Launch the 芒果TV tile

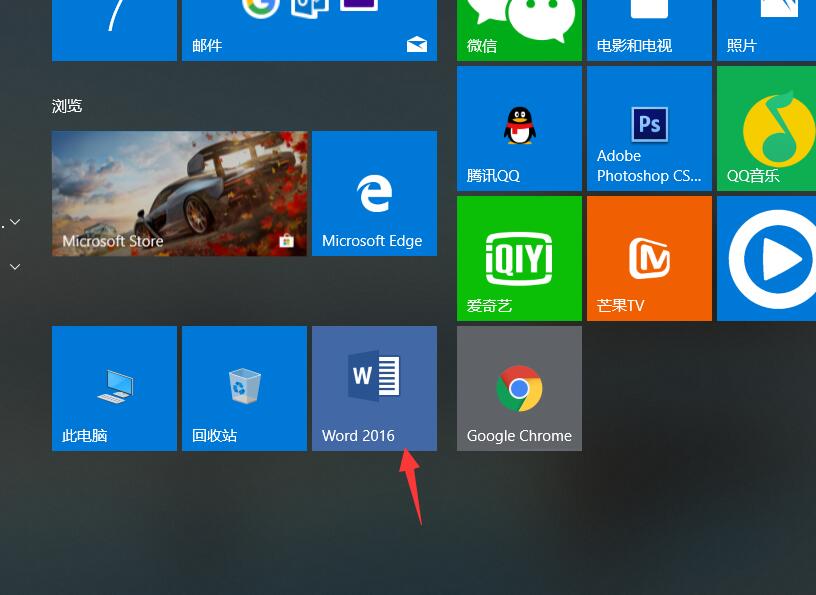(649, 258)
